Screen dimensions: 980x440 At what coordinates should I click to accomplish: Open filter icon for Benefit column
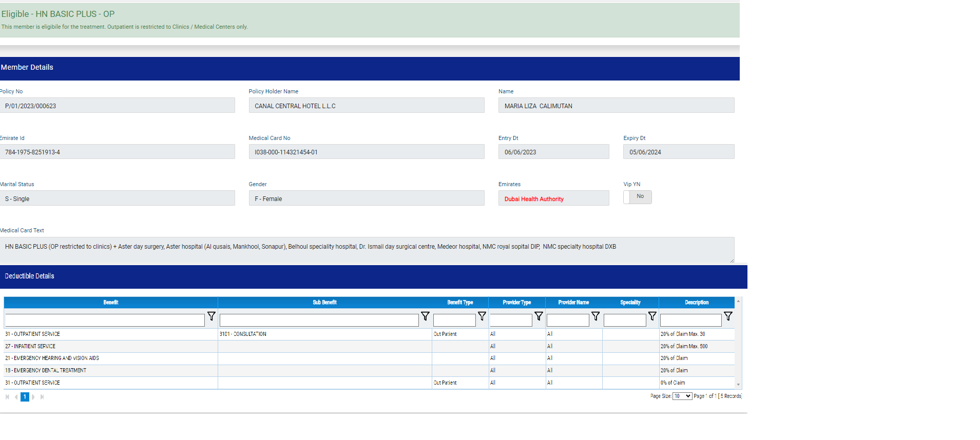(x=211, y=316)
